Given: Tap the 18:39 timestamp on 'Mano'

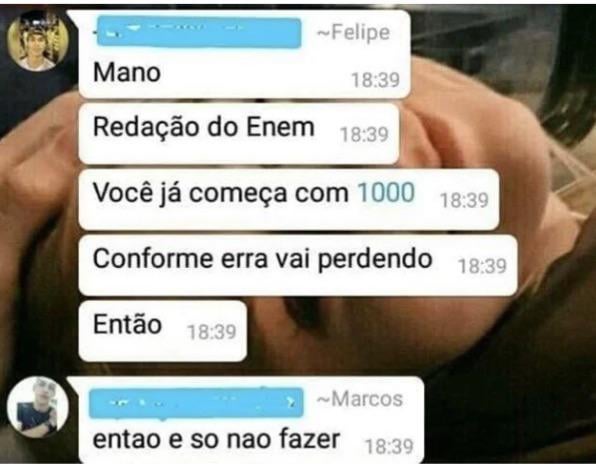Looking at the screenshot, I should (x=375, y=80).
